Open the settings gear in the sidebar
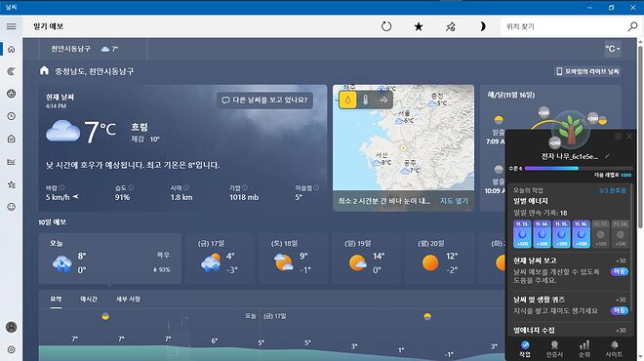 (11, 349)
